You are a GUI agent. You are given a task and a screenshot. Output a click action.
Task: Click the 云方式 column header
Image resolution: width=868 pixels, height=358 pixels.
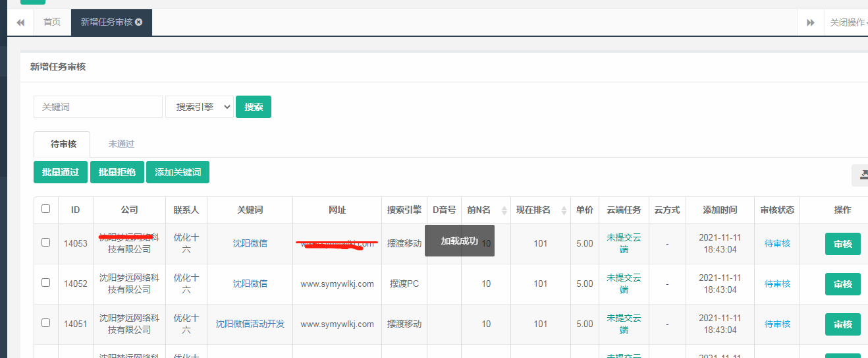tap(667, 210)
